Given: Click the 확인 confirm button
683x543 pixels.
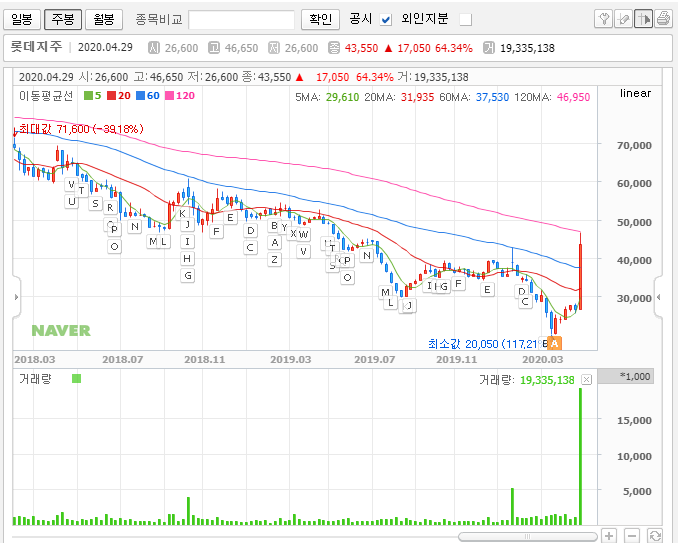Looking at the screenshot, I should tap(320, 20).
